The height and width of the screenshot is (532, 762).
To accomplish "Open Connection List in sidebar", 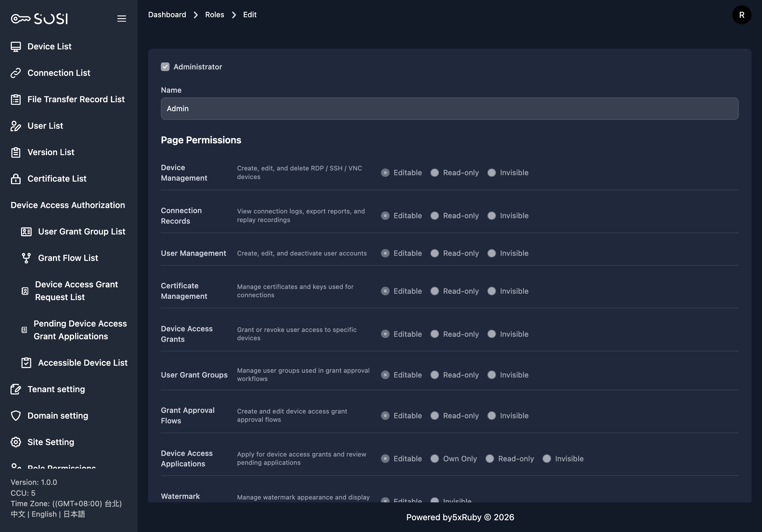I will [59, 73].
